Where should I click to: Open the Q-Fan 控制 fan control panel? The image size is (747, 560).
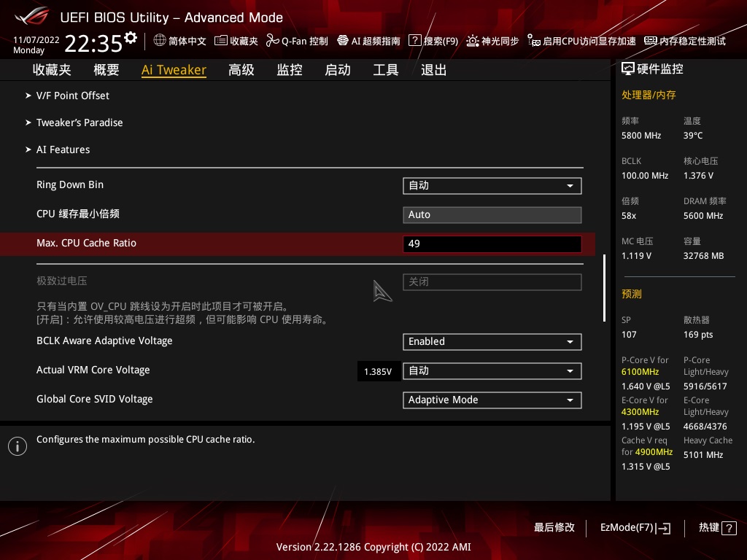click(296, 42)
